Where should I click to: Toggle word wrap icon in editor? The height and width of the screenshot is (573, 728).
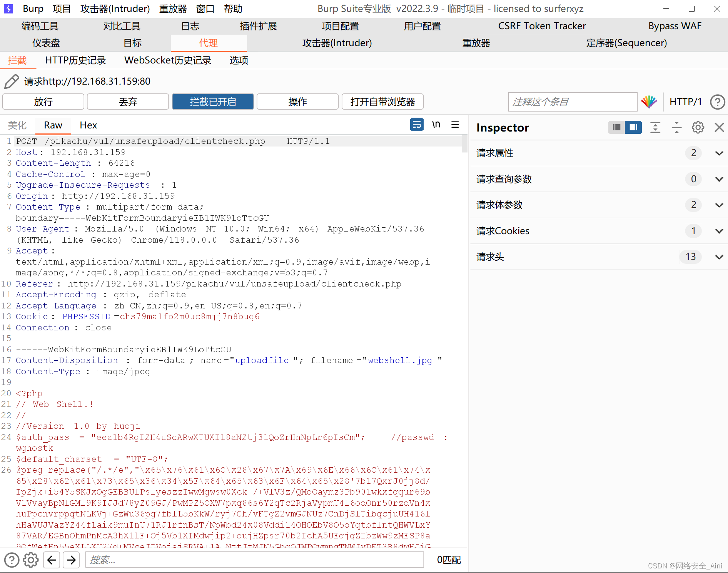coord(417,125)
